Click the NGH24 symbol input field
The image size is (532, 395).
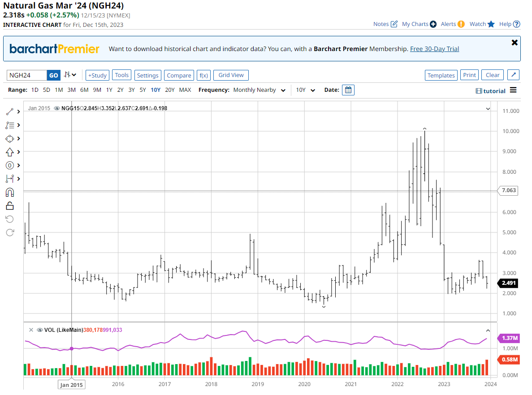tap(27, 75)
